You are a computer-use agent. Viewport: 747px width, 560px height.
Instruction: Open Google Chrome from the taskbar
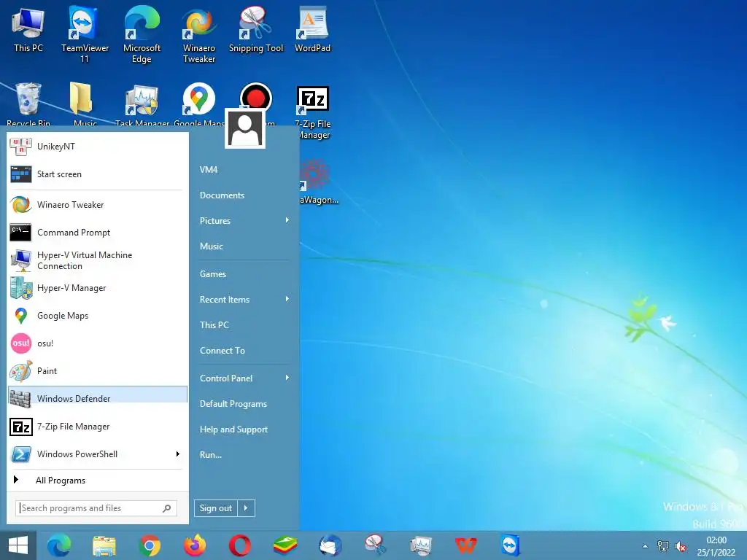150,545
